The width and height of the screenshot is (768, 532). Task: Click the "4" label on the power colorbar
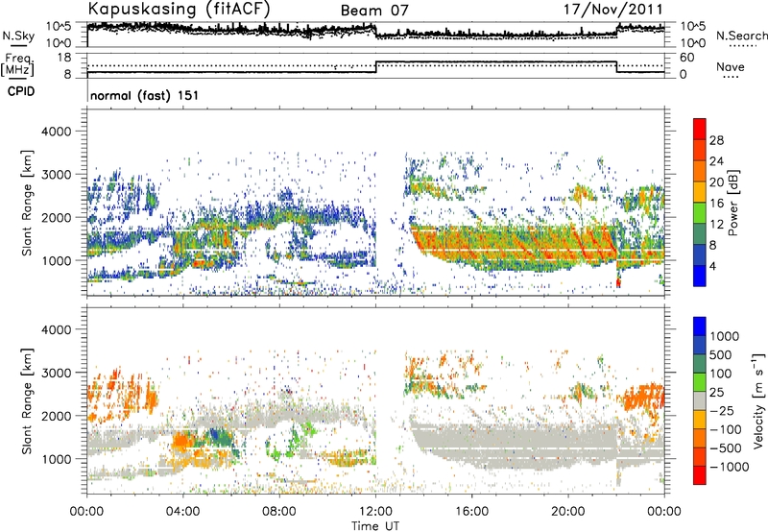coord(712,266)
